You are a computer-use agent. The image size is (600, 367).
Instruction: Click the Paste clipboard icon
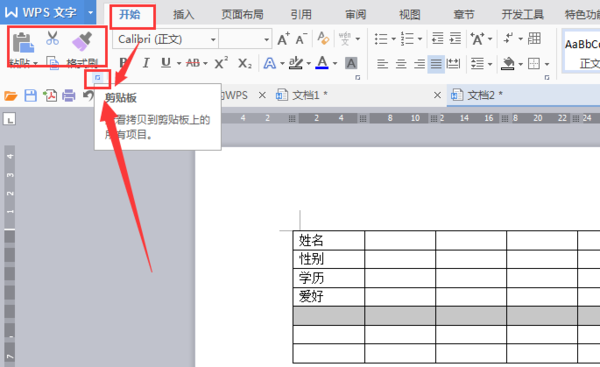pos(23,42)
